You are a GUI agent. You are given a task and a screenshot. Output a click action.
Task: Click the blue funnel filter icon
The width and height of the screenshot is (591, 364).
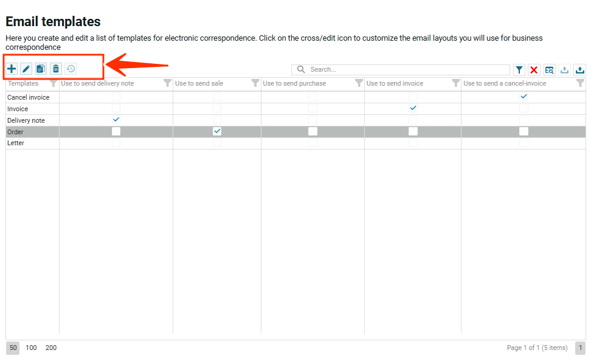[519, 70]
